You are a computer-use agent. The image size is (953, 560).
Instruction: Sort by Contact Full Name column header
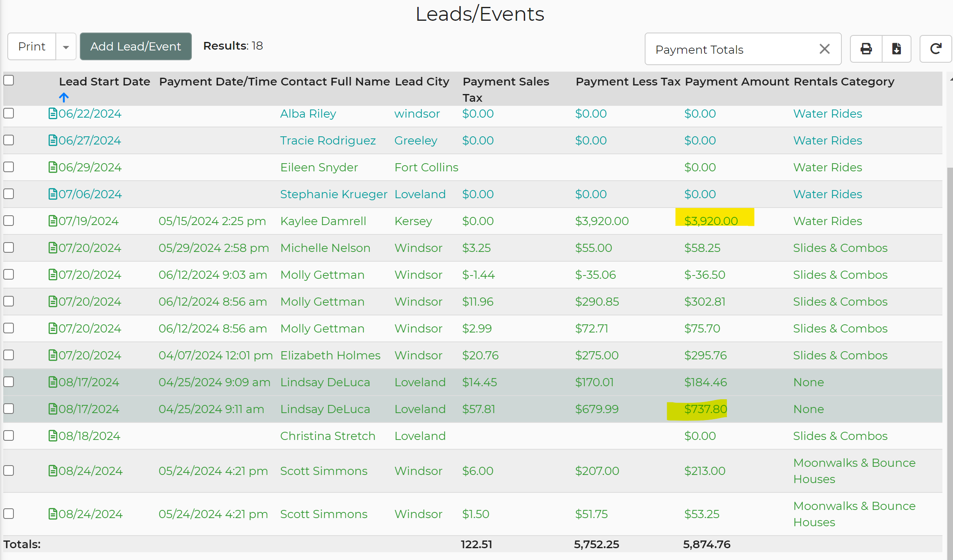coord(335,82)
